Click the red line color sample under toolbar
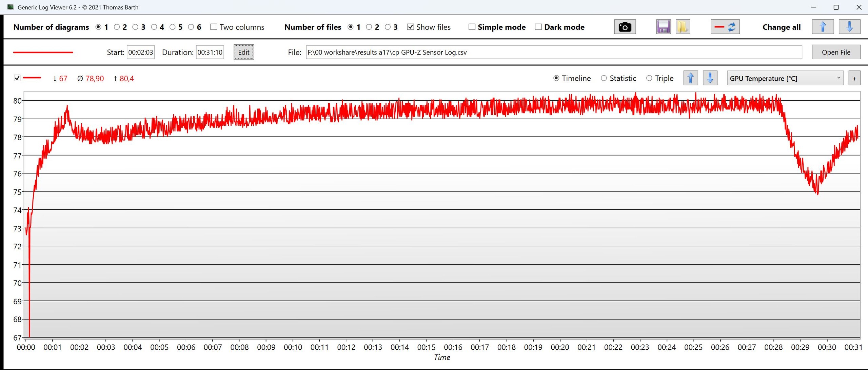The image size is (868, 370). click(43, 52)
